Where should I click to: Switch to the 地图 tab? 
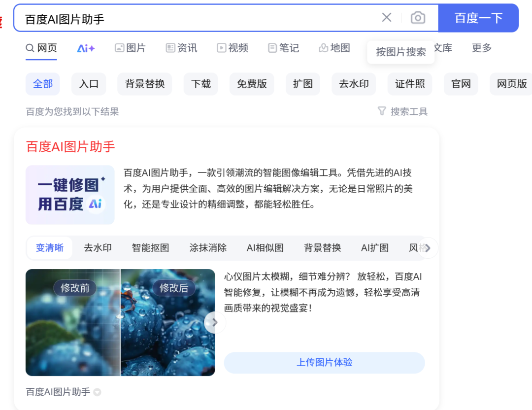[334, 48]
